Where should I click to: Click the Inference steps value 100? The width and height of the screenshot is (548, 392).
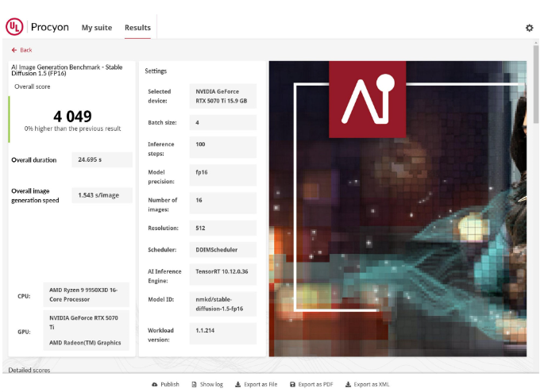pyautogui.click(x=223, y=148)
